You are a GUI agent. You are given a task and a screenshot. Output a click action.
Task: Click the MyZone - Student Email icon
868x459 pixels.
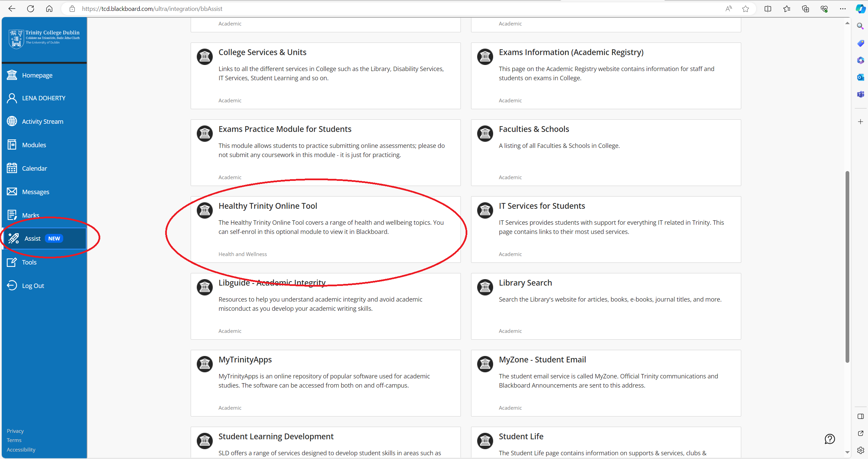click(485, 364)
